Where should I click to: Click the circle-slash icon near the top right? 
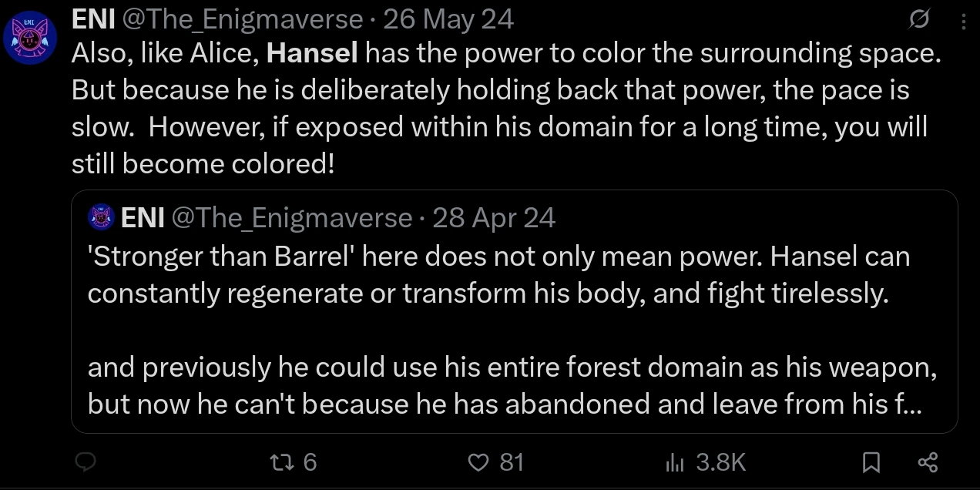[919, 20]
